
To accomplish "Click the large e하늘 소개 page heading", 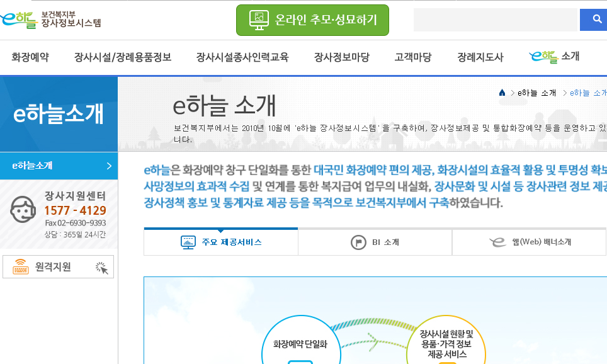I will [x=224, y=105].
